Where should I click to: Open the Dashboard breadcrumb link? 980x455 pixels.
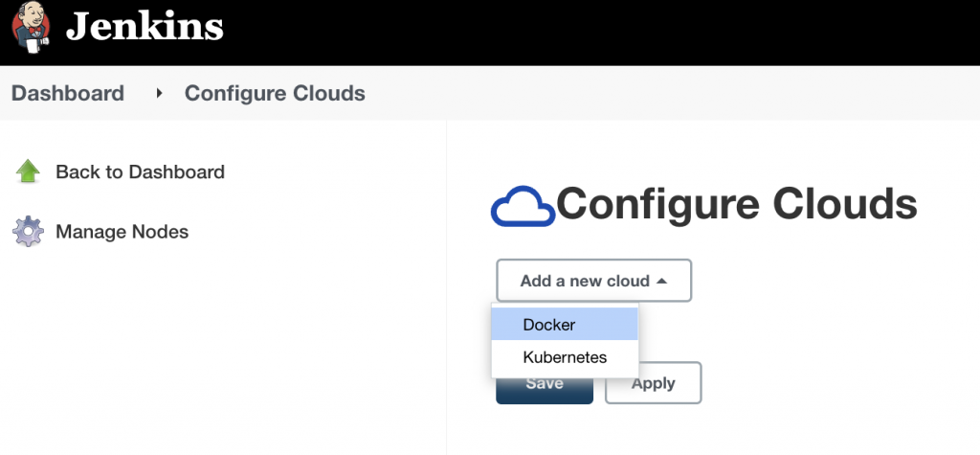point(68,94)
